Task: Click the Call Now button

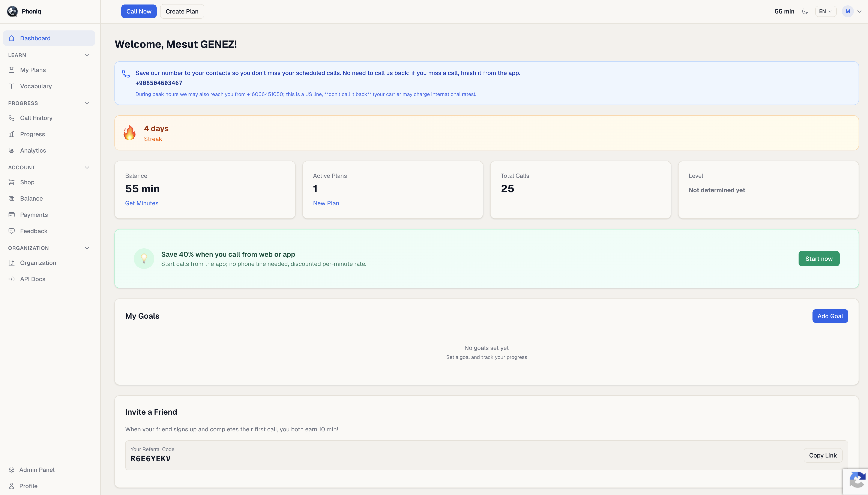Action: pos(139,11)
